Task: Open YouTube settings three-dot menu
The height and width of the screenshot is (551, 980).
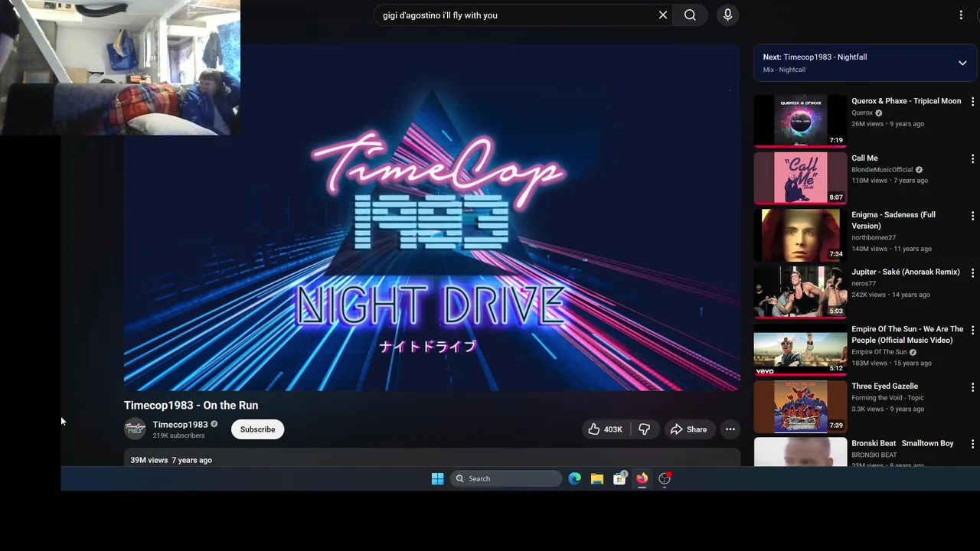Action: coord(961,15)
